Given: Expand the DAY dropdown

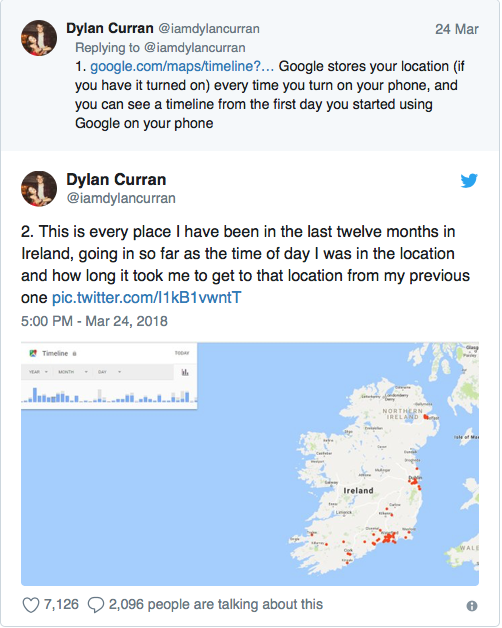Looking at the screenshot, I should tap(109, 372).
